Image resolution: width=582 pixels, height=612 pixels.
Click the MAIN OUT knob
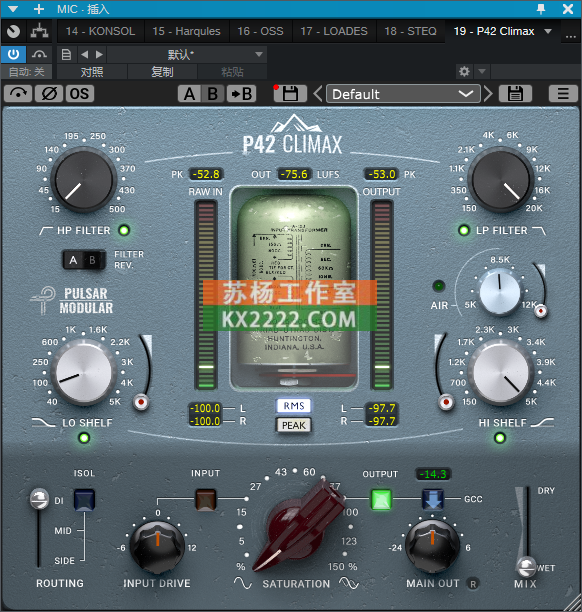432,547
